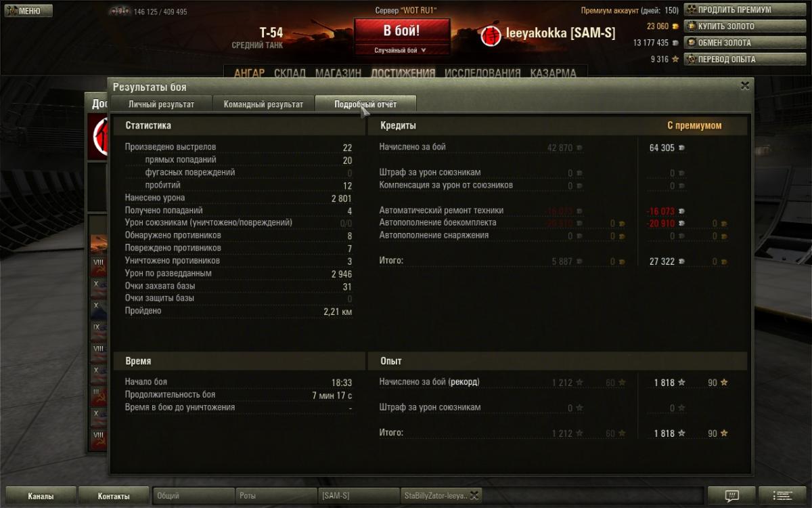This screenshot has height=508, width=812.
Task: Open the Командный результат tab
Action: [x=263, y=104]
